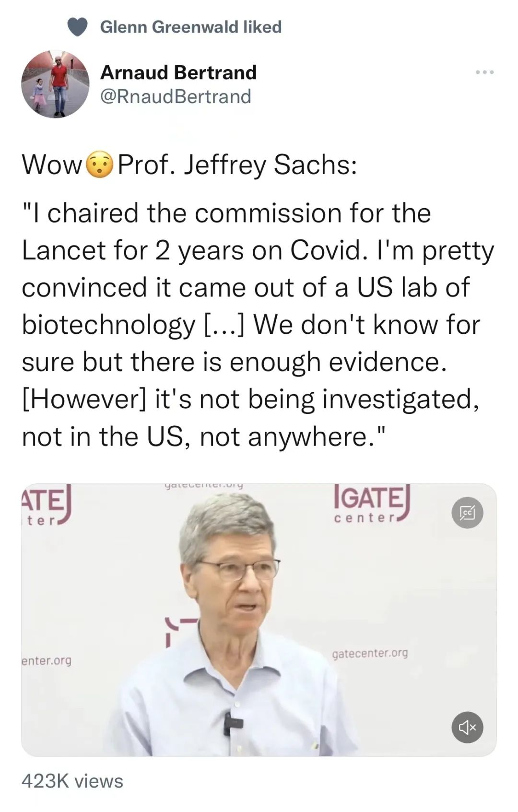Unmute the video with the speaker icon

pyautogui.click(x=467, y=728)
